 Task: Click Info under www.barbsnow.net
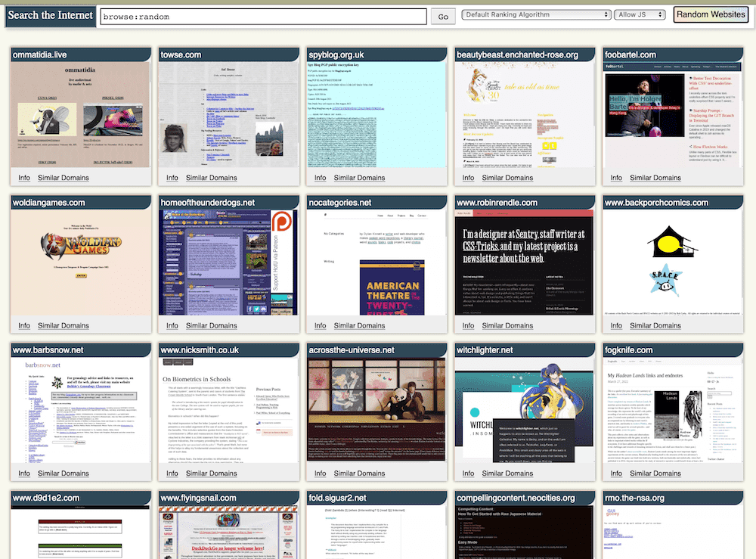(x=24, y=474)
